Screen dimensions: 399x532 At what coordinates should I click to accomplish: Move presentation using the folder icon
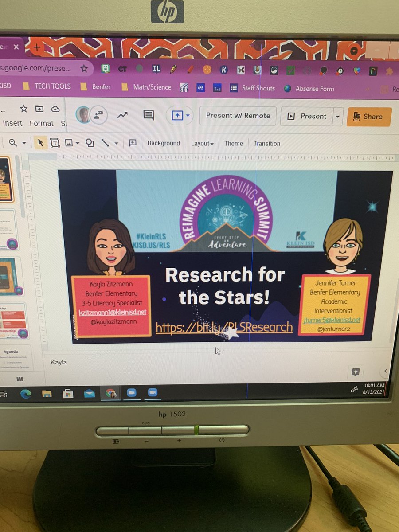tap(39, 109)
